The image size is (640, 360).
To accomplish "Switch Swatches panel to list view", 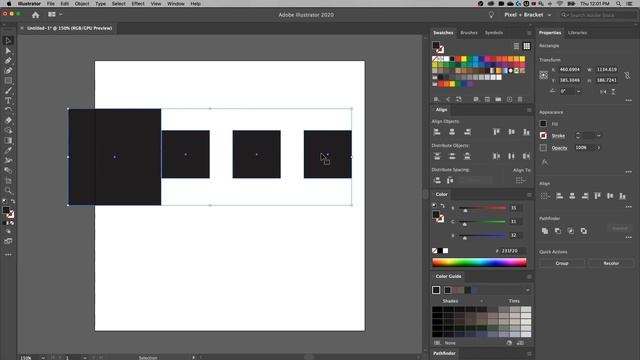I will click(x=516, y=46).
